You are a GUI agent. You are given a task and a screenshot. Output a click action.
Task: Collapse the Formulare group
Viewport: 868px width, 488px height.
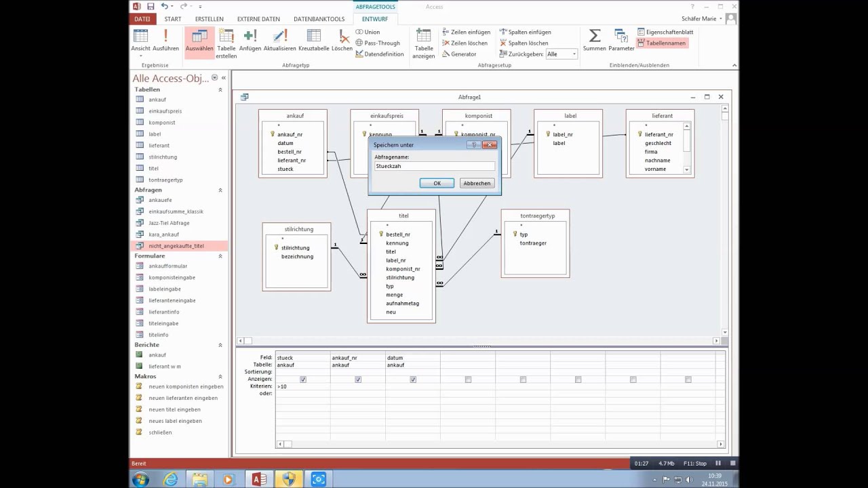220,256
